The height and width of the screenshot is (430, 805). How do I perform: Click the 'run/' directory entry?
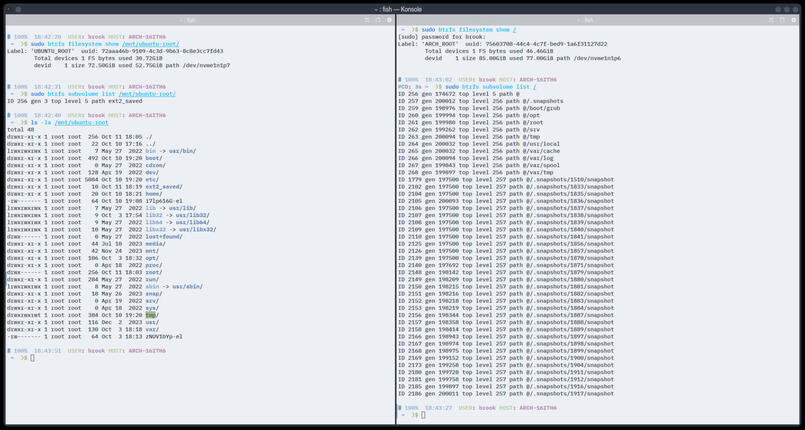152,280
